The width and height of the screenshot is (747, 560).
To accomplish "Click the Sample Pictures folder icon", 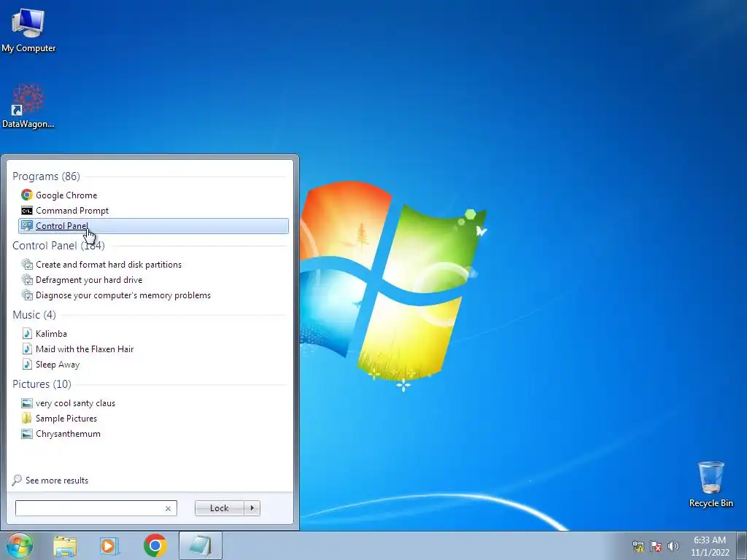I will [27, 418].
